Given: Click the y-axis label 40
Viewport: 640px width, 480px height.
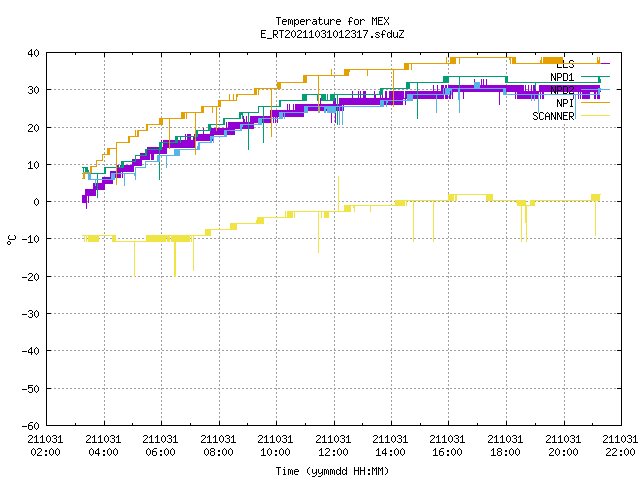Looking at the screenshot, I should pos(33,53).
